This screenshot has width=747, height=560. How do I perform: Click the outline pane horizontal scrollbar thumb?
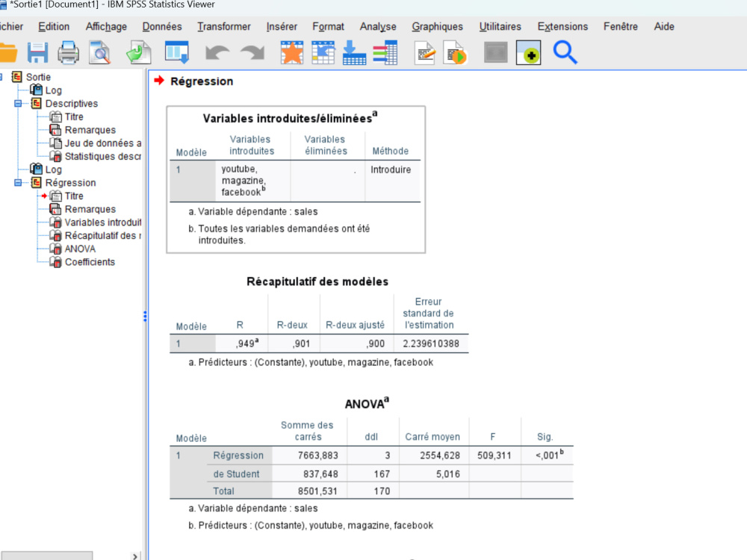click(x=46, y=556)
